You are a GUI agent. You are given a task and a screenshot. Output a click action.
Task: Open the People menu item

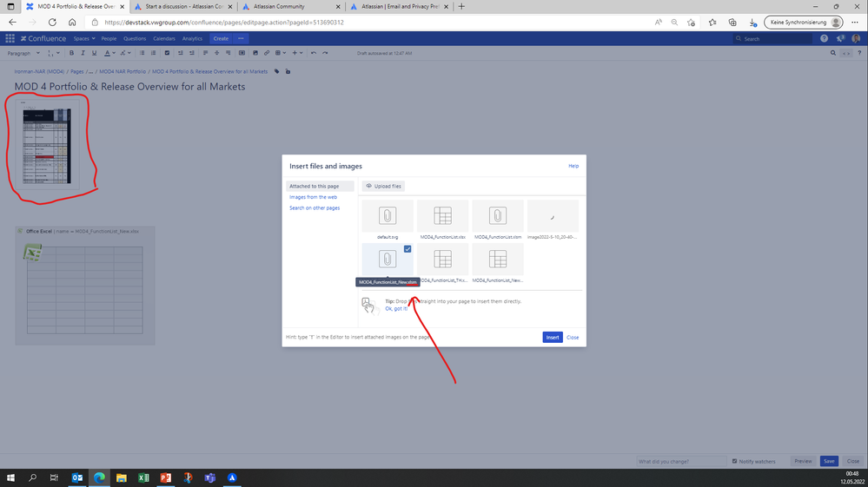109,39
